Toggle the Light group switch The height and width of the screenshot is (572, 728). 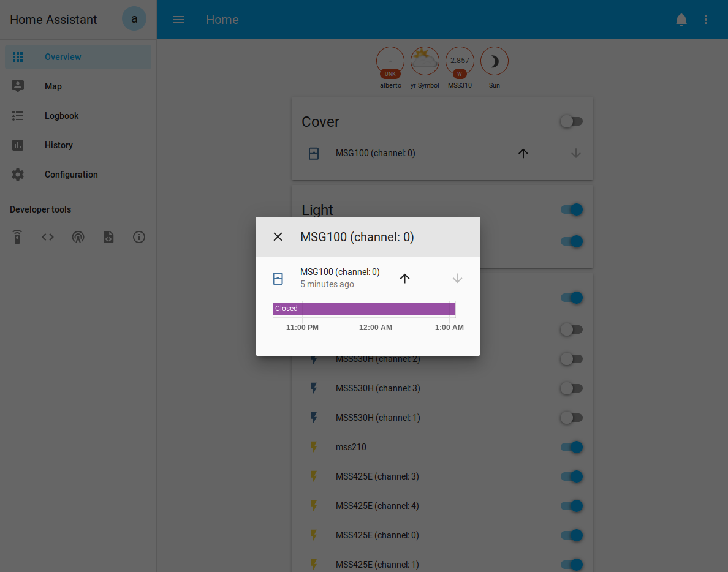(x=572, y=209)
